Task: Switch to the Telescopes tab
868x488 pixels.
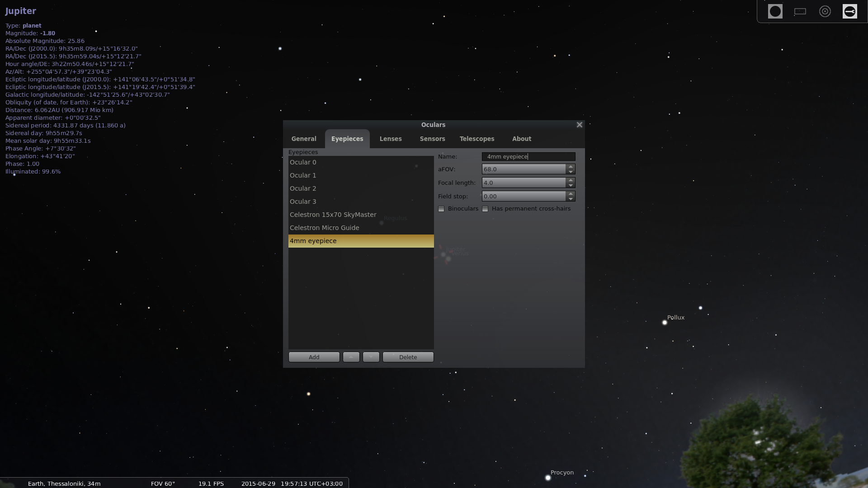Action: (x=477, y=139)
